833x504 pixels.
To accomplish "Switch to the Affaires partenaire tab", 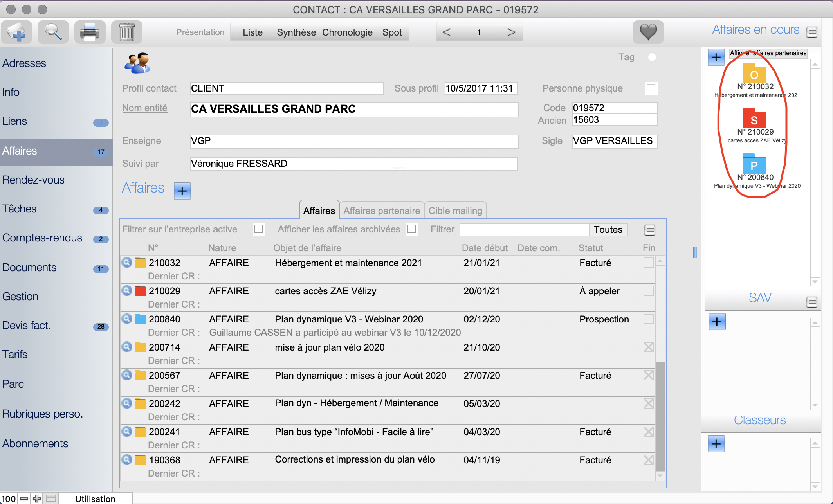I will click(x=382, y=211).
